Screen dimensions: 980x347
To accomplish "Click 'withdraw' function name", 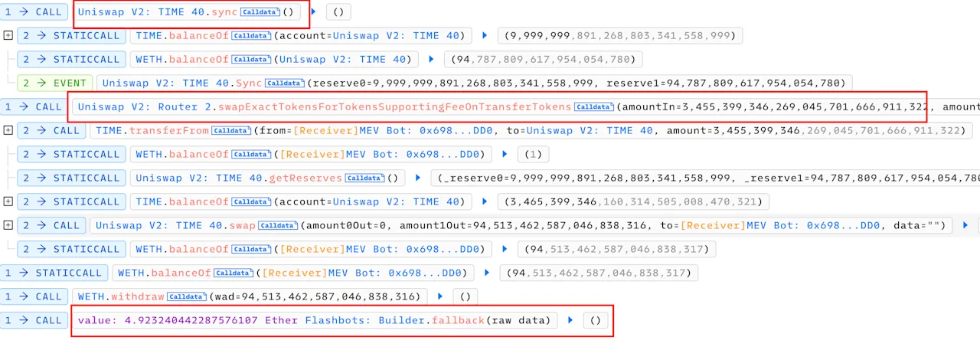I will [x=138, y=297].
